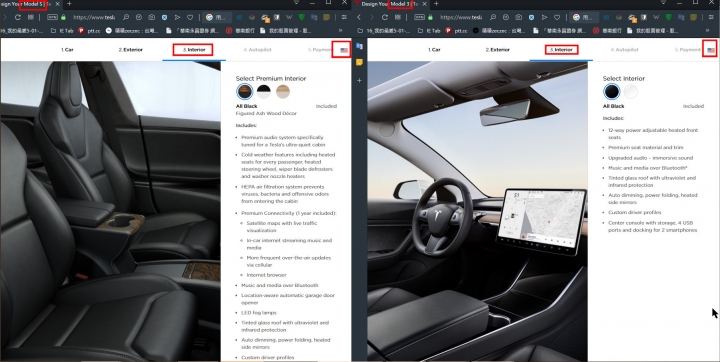Take a snapshot with camera icon, Model S window
The height and width of the screenshot is (362, 720).
pyautogui.click(x=152, y=17)
